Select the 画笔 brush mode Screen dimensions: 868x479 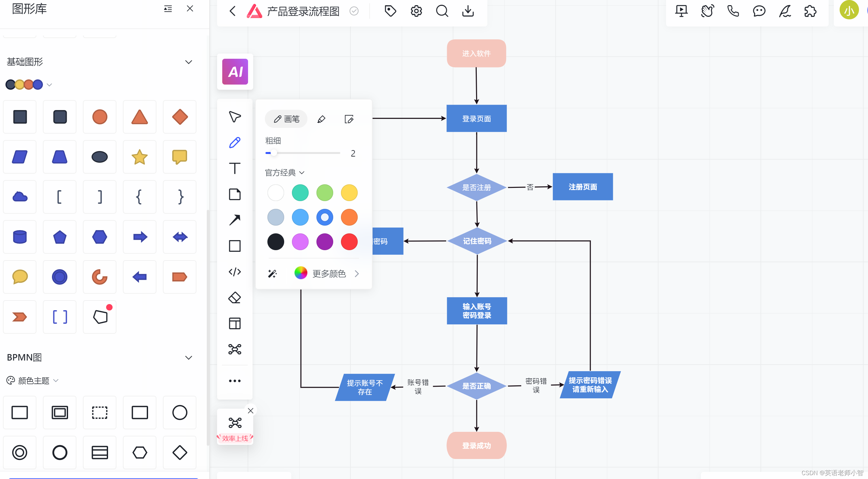click(286, 119)
